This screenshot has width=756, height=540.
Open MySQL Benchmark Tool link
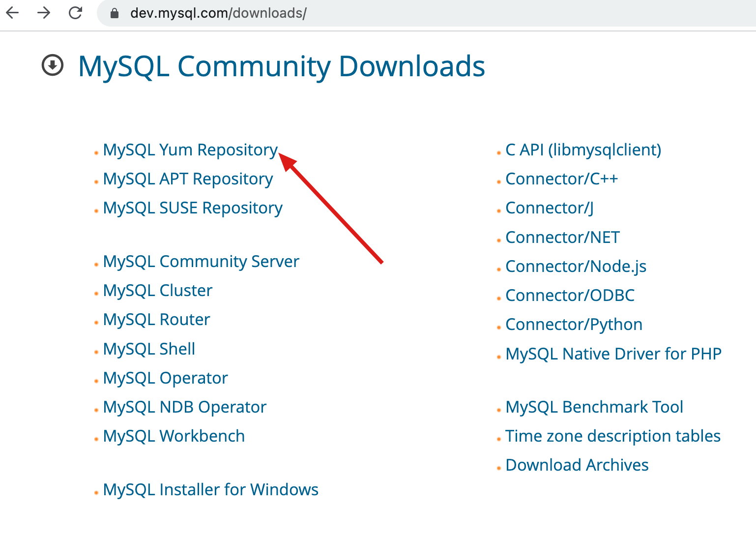point(594,407)
